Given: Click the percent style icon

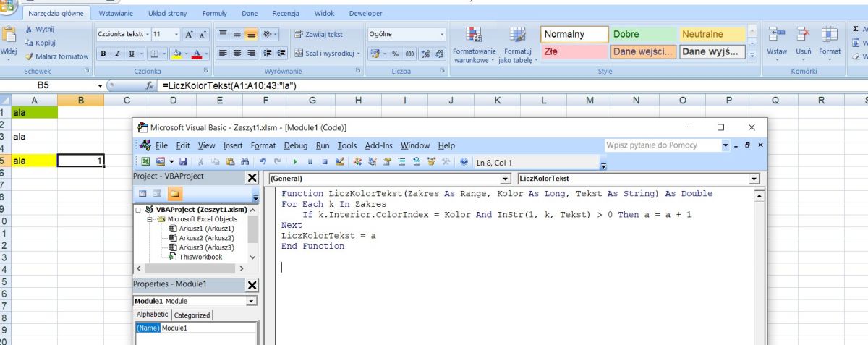Looking at the screenshot, I should click(396, 54).
